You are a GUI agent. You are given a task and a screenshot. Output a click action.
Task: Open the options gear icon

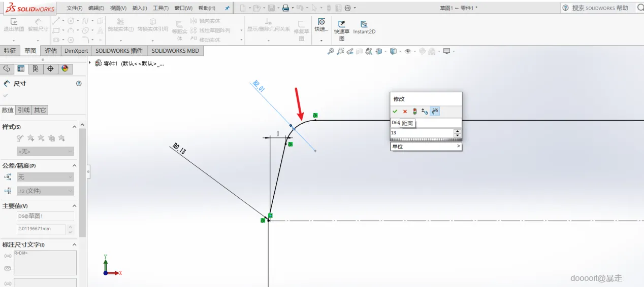point(348,8)
